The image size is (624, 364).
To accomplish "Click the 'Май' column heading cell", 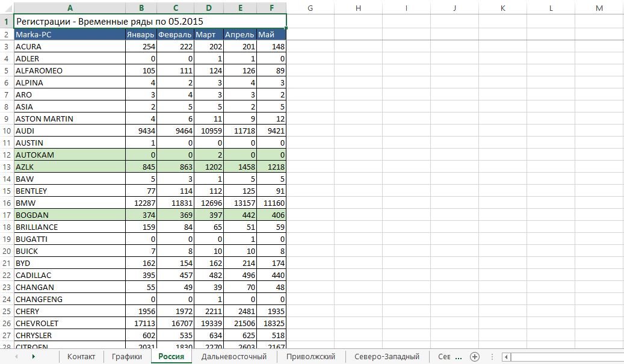I will point(271,35).
